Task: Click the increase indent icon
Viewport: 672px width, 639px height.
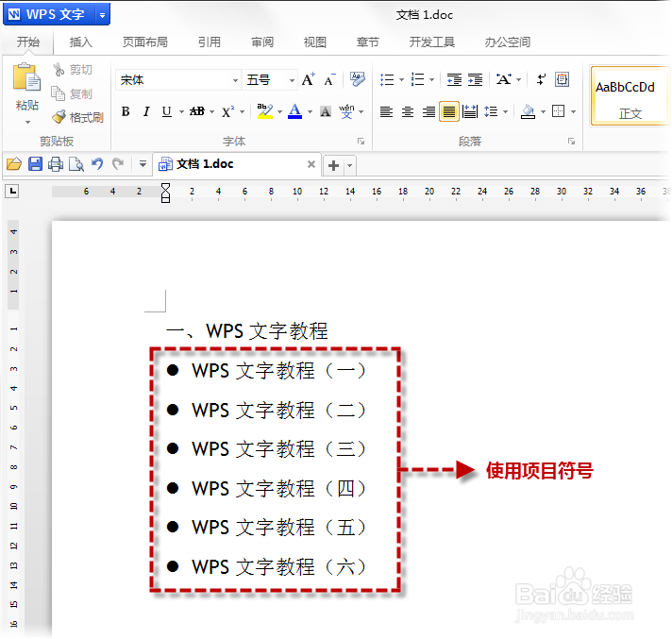Action: coord(475,79)
